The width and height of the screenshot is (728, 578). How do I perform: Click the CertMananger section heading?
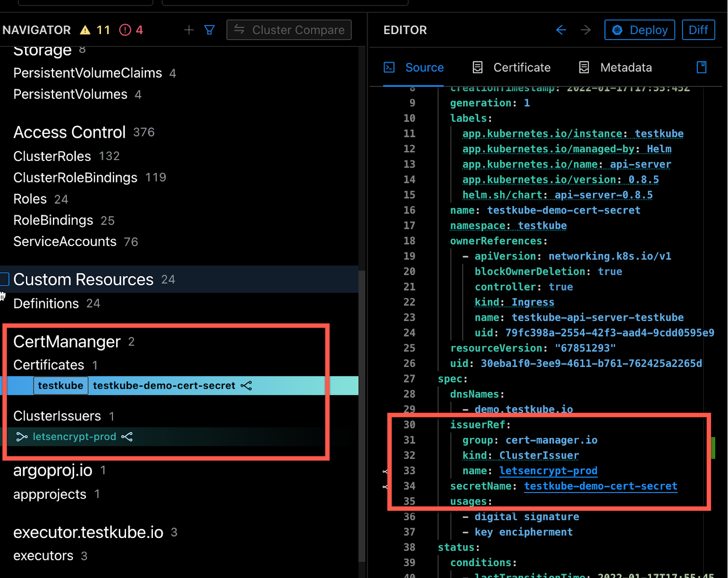[x=67, y=342]
